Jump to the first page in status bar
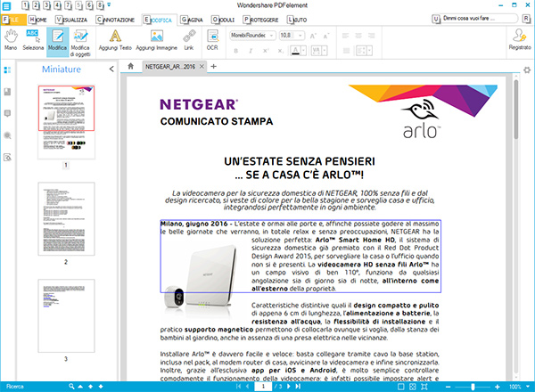Screen dimensions: 535x392 pos(238,386)
